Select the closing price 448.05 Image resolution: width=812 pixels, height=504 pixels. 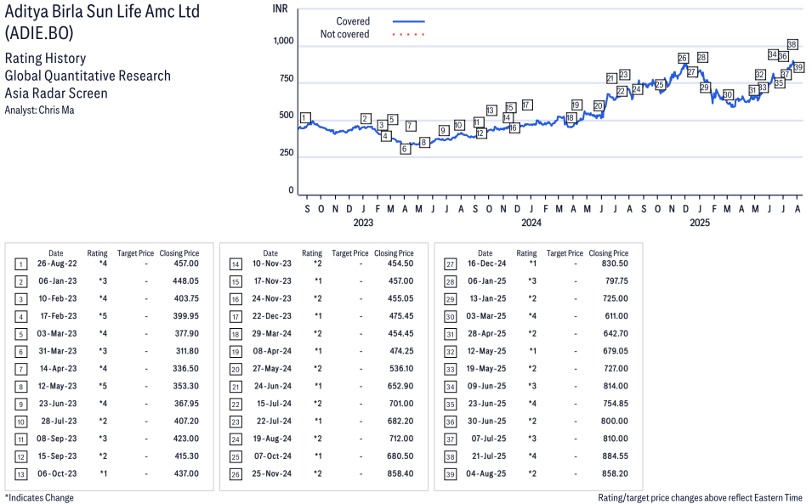click(185, 281)
